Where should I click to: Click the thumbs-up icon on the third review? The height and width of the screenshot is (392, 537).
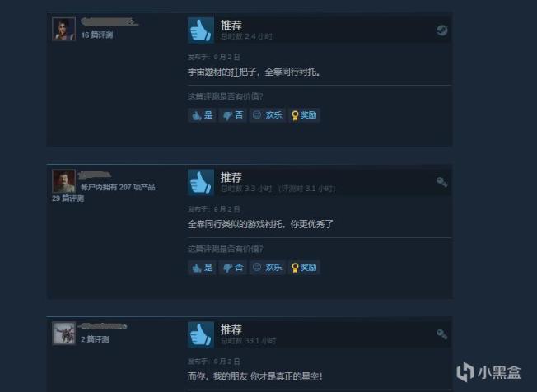[201, 334]
